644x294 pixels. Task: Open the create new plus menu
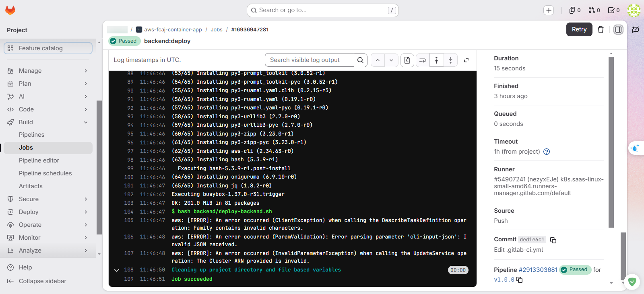click(549, 10)
